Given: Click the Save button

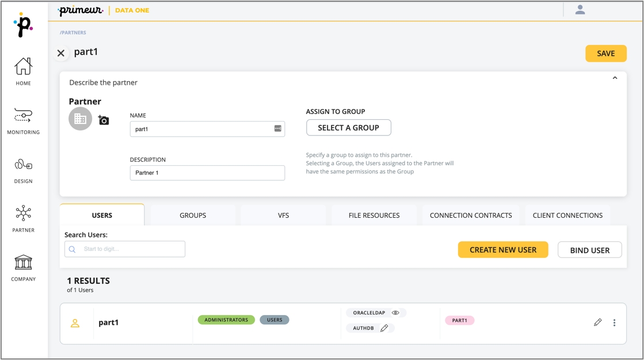Looking at the screenshot, I should point(605,54).
